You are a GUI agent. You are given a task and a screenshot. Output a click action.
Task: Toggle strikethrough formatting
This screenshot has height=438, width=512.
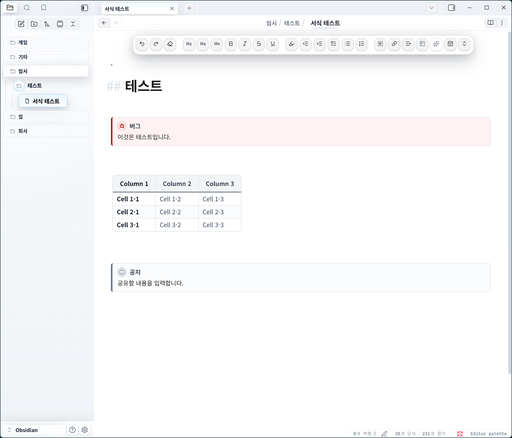pos(259,44)
